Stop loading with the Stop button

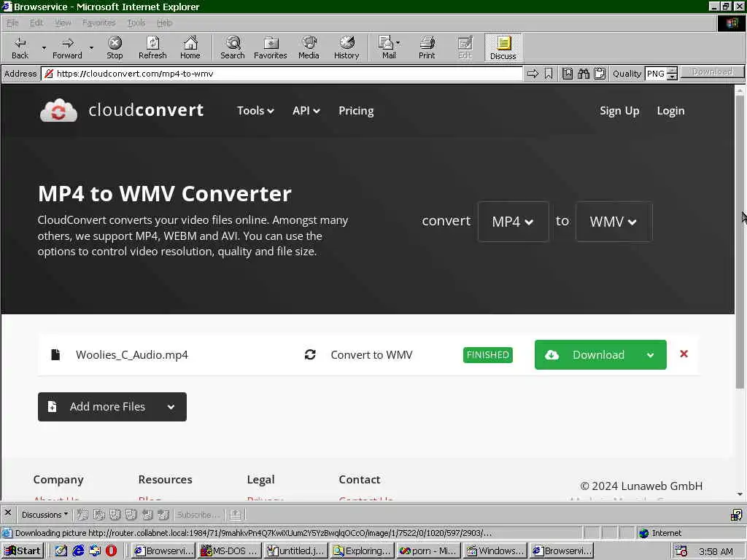click(x=115, y=47)
